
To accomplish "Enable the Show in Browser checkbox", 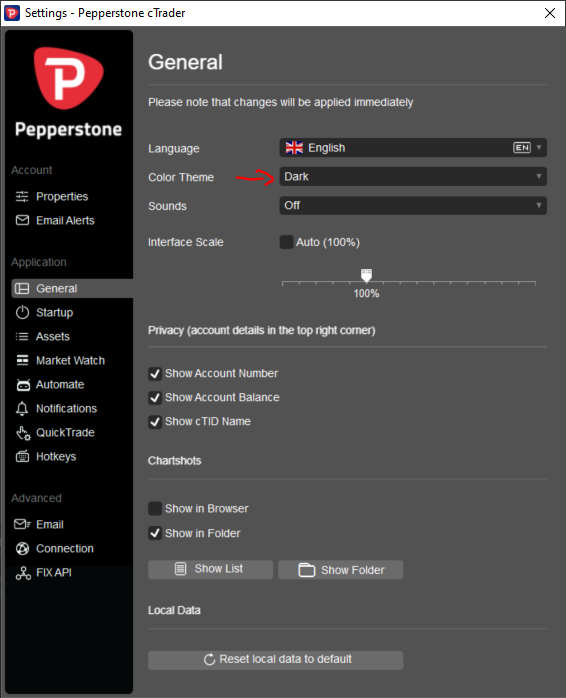I will pyautogui.click(x=155, y=508).
